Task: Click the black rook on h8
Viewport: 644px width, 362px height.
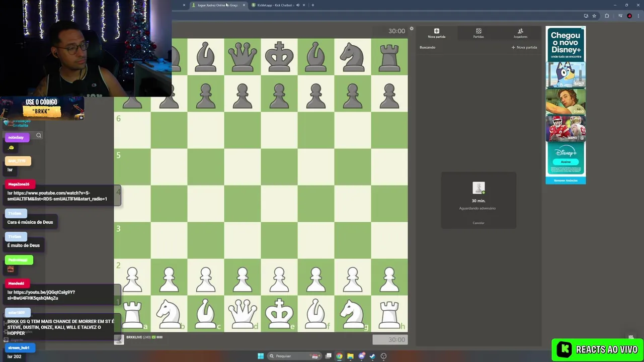Action: tap(389, 57)
